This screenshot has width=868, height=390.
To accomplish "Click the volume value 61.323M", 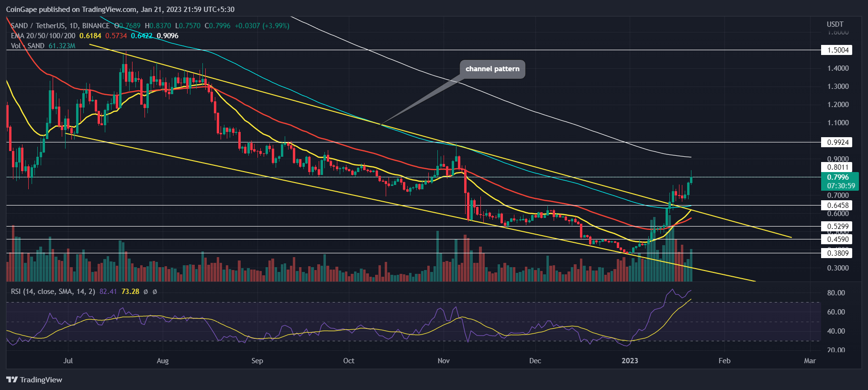I will point(62,46).
